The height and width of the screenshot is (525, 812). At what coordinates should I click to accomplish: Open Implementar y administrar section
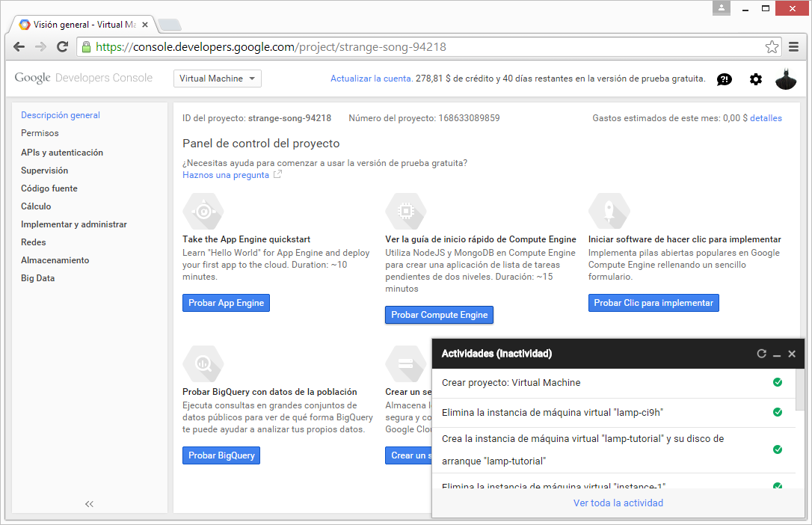tap(74, 224)
